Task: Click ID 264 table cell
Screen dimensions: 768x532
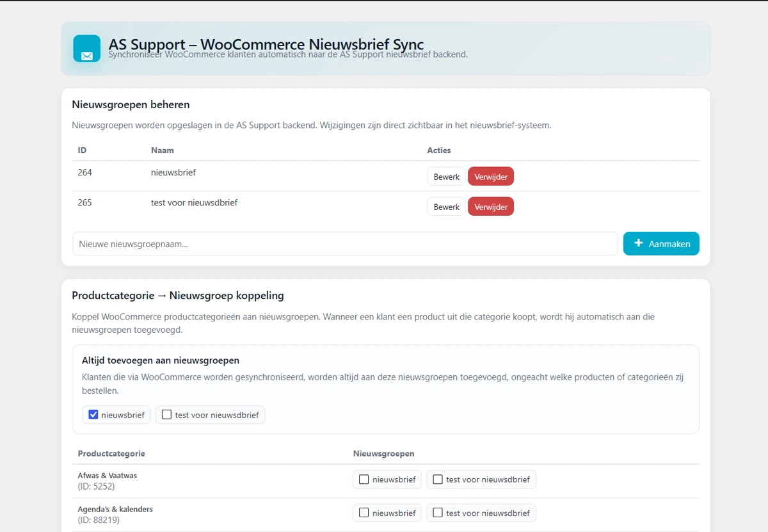Action: coord(85,172)
